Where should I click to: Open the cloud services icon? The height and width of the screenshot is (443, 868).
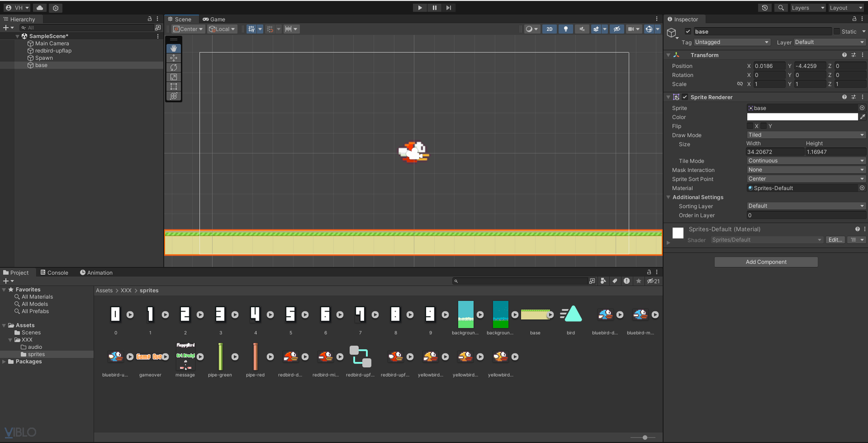(x=39, y=8)
